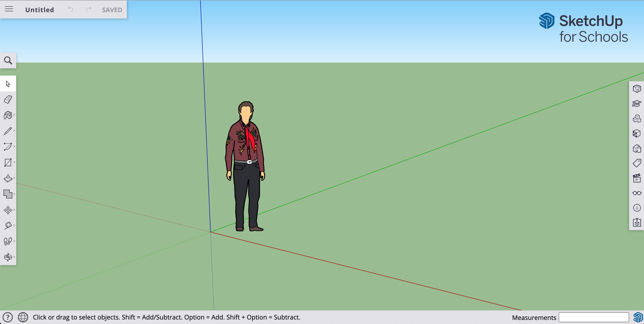Click the SAVED status button
644x324 pixels.
coord(112,10)
